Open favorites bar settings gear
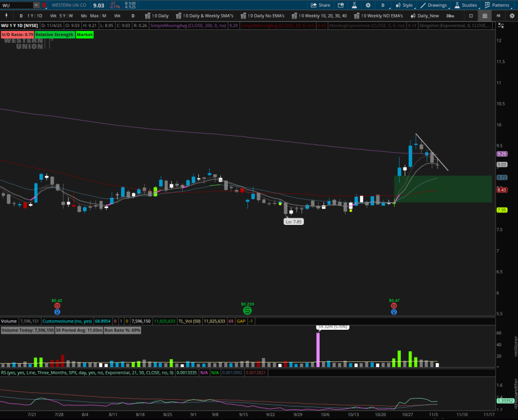This screenshot has height=420, width=518. tap(512, 16)
